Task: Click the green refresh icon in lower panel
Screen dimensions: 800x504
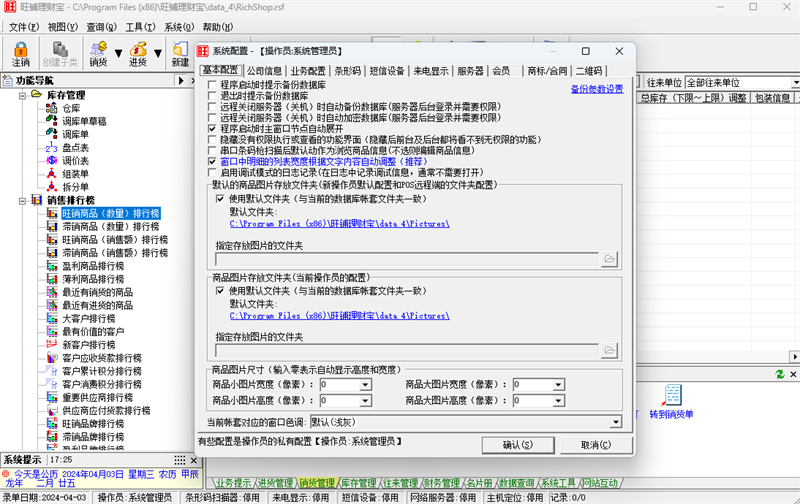Action: pyautogui.click(x=780, y=374)
